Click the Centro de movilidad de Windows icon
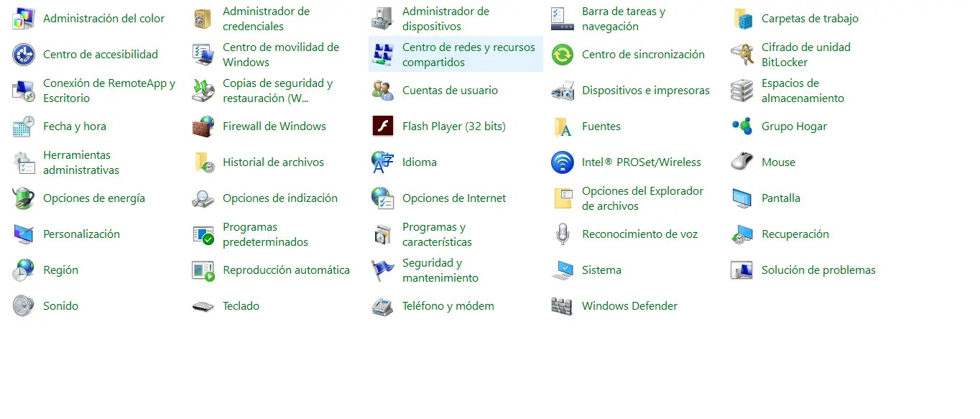980x419 pixels. 203,55
